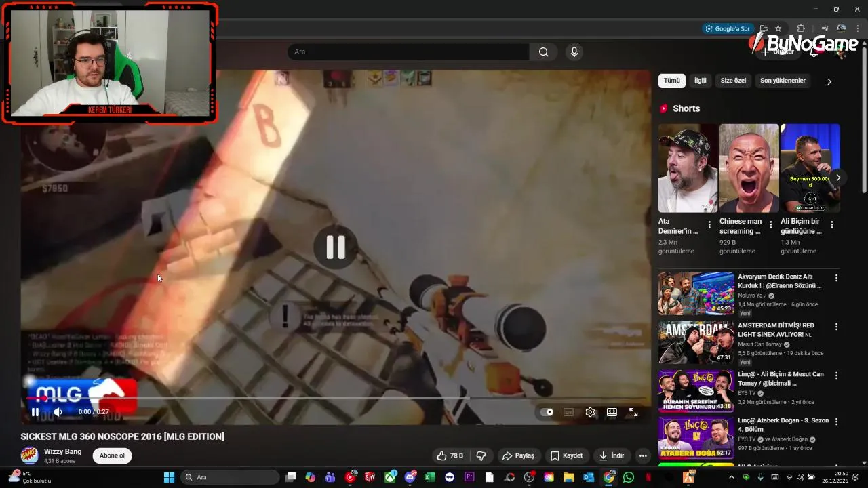Toggle the autoplay switch in the player
Screen dimensions: 868x488
547,412
